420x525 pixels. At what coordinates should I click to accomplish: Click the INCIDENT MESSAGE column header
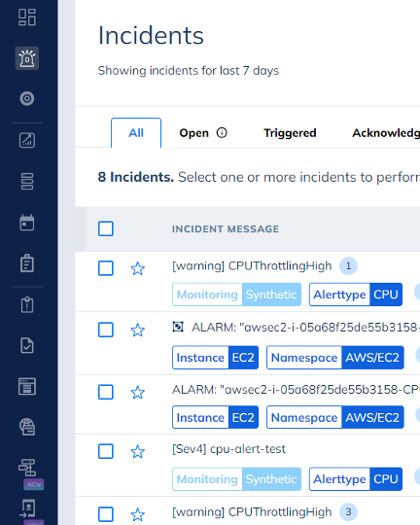[x=226, y=229]
